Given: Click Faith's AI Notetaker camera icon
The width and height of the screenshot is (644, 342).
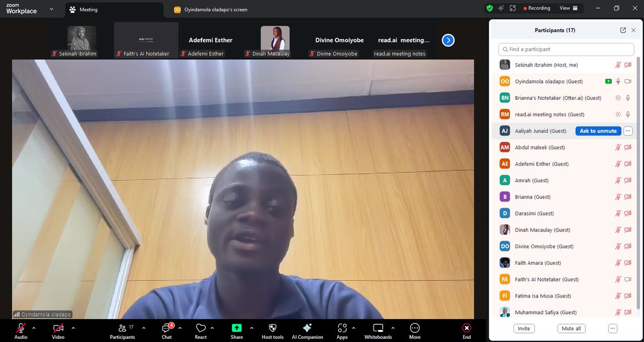Looking at the screenshot, I should click(x=628, y=279).
